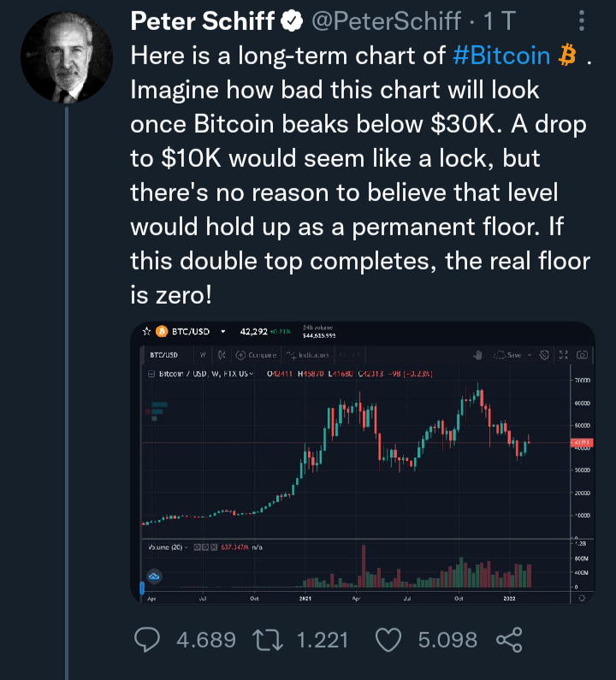Click the chart fullscreen icon

[563, 355]
